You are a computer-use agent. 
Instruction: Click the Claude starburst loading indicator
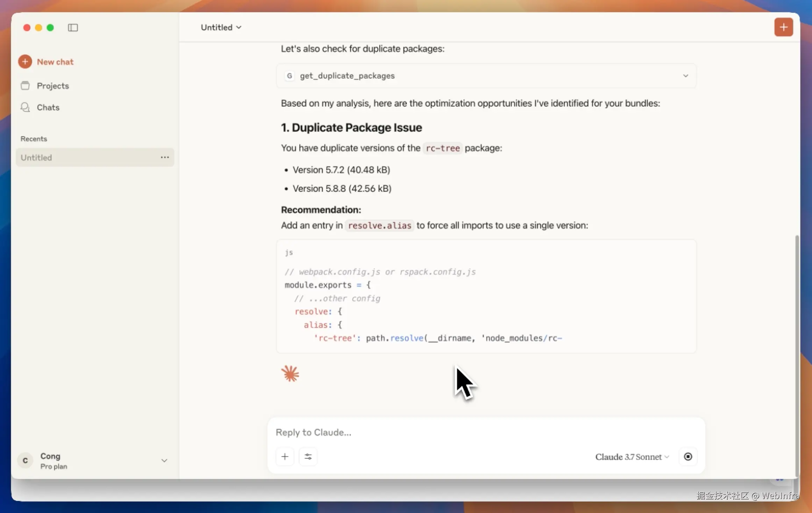point(291,373)
